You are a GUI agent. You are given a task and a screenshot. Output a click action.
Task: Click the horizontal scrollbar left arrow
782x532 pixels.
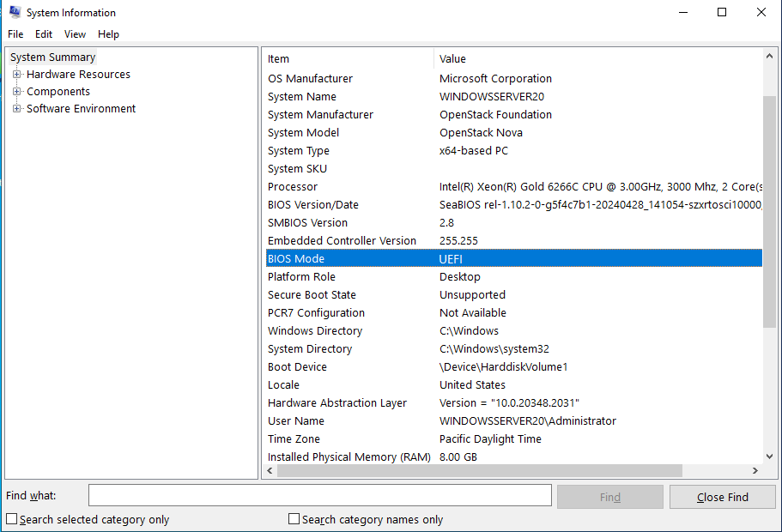coord(270,470)
